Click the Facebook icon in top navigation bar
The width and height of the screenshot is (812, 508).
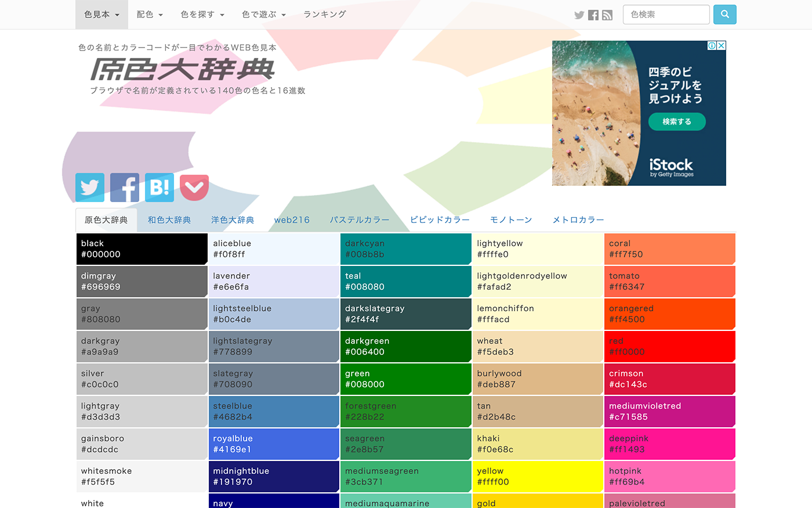593,15
